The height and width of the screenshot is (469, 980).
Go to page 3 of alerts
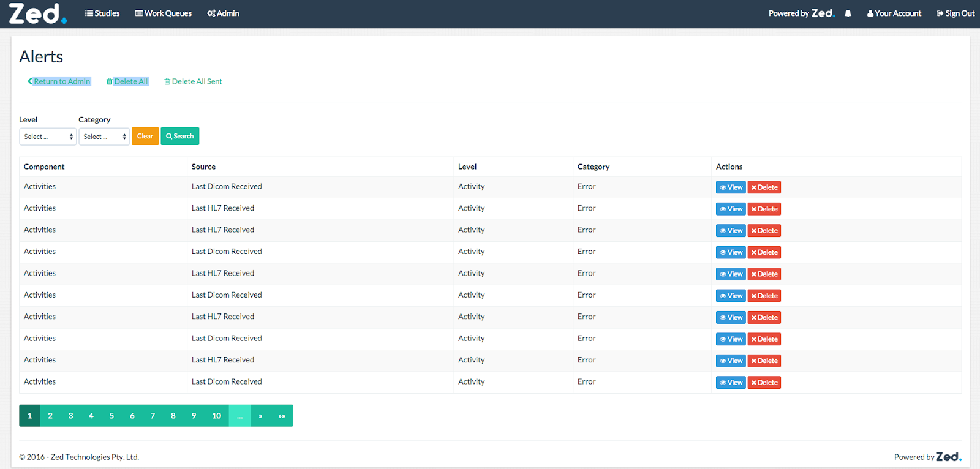tap(70, 416)
